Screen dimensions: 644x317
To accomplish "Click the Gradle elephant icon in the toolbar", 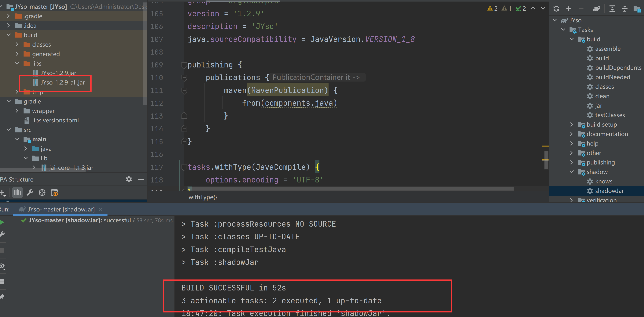I will click(x=596, y=9).
